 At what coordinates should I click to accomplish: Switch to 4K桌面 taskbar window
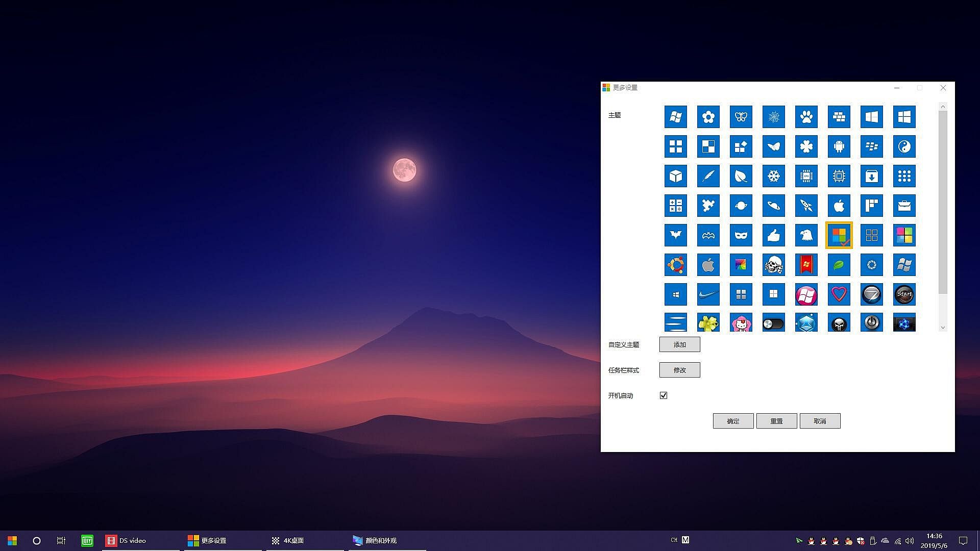click(x=293, y=540)
